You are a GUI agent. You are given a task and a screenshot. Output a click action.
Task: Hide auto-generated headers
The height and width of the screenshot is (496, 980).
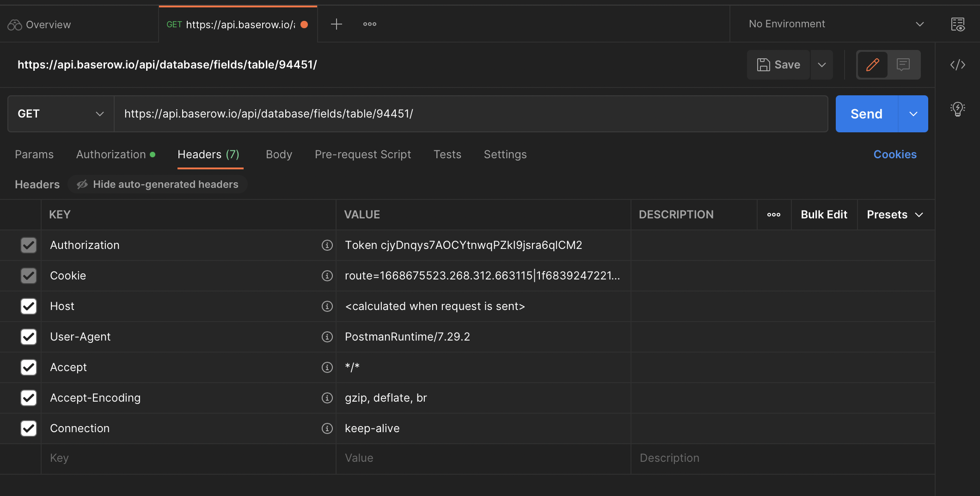[158, 184]
